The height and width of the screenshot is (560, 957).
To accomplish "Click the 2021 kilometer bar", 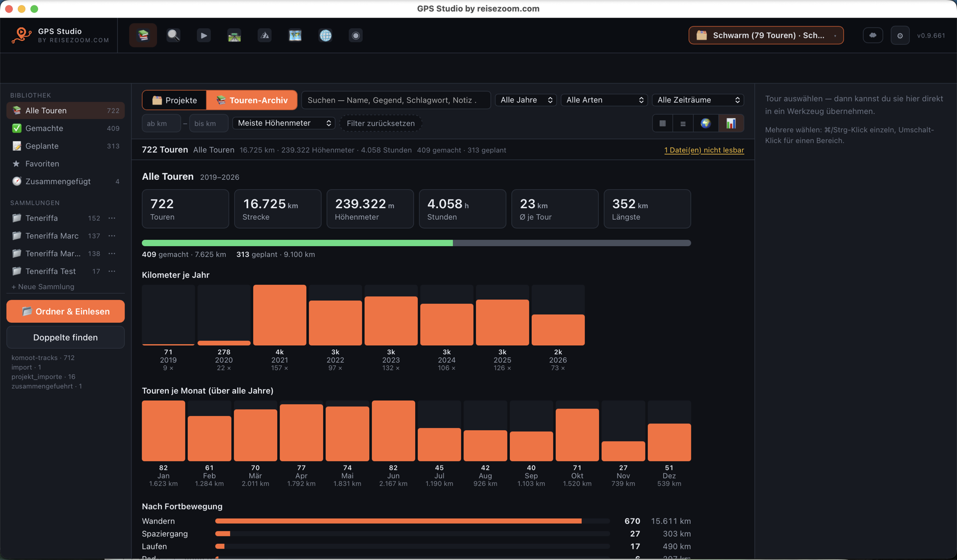I will point(280,315).
